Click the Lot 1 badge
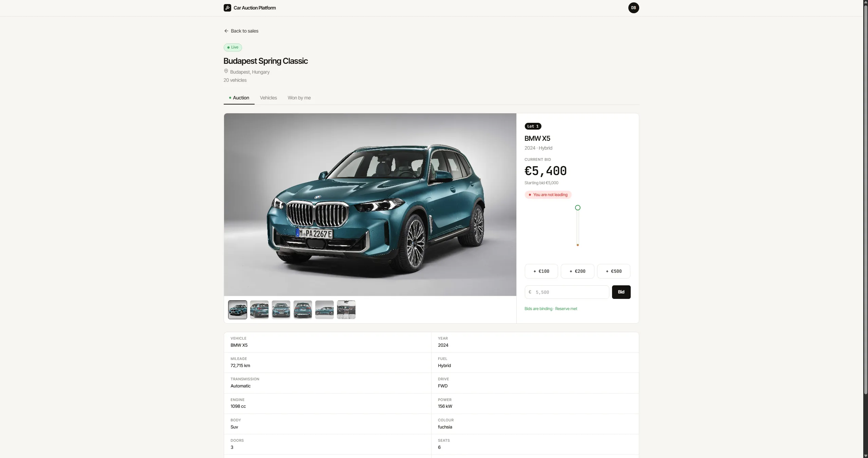 click(533, 126)
